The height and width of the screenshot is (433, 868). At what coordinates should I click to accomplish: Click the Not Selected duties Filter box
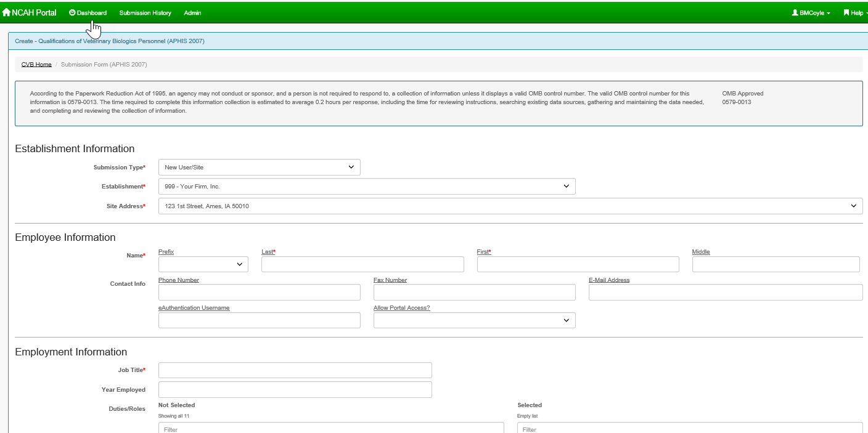[330, 428]
